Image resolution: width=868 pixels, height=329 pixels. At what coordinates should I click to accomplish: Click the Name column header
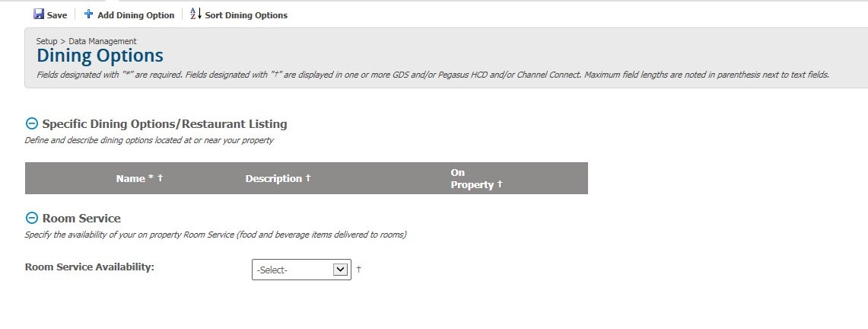[x=139, y=178]
